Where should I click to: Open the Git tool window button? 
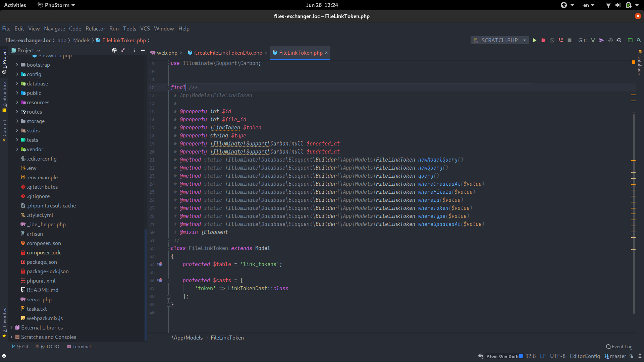tap(20, 347)
